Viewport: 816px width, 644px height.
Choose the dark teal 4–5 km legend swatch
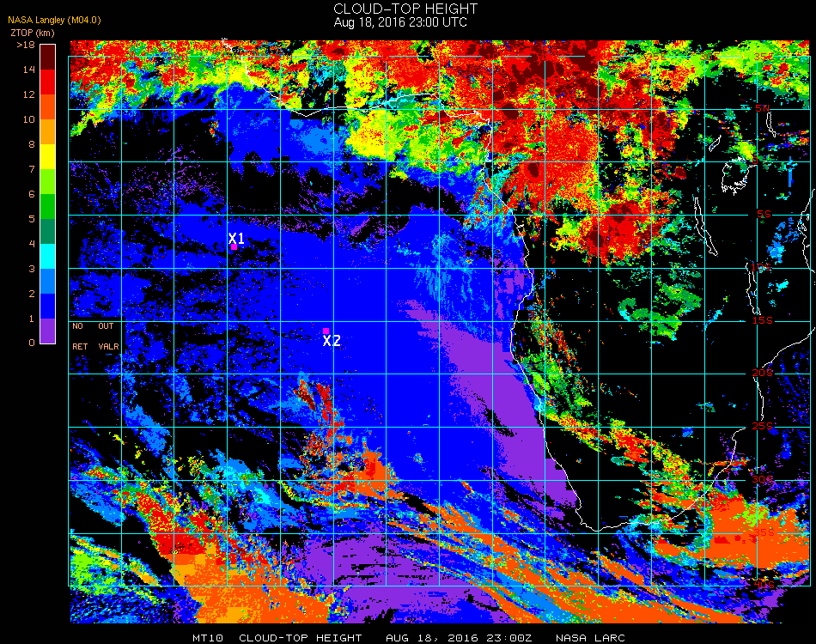(48, 232)
